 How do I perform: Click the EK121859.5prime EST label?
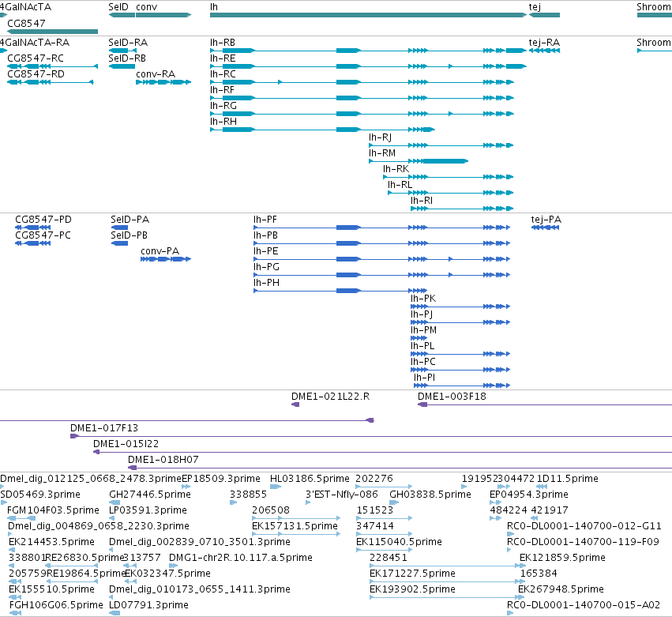click(x=563, y=559)
